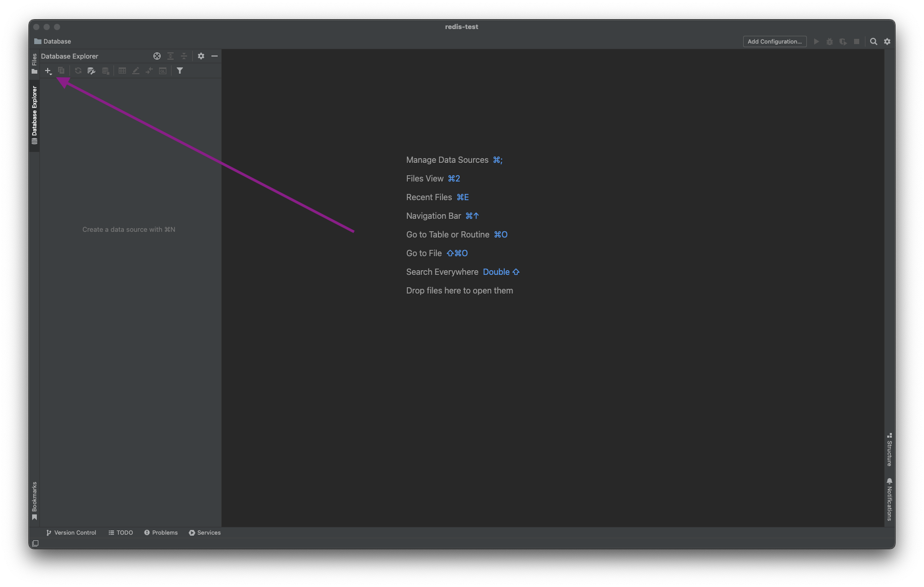
Task: Open a new query console via the QL icon
Action: click(162, 71)
